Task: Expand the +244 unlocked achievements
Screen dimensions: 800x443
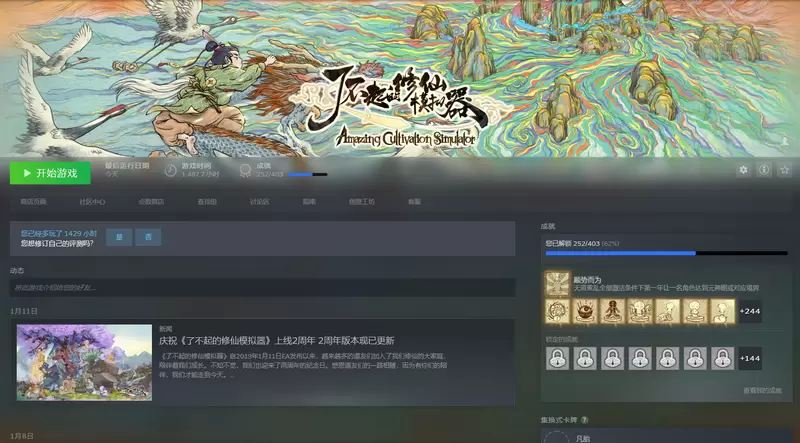Action: [x=750, y=311]
